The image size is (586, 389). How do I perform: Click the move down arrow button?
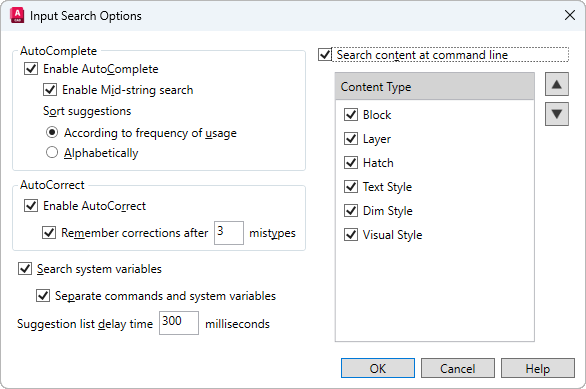[x=556, y=114]
